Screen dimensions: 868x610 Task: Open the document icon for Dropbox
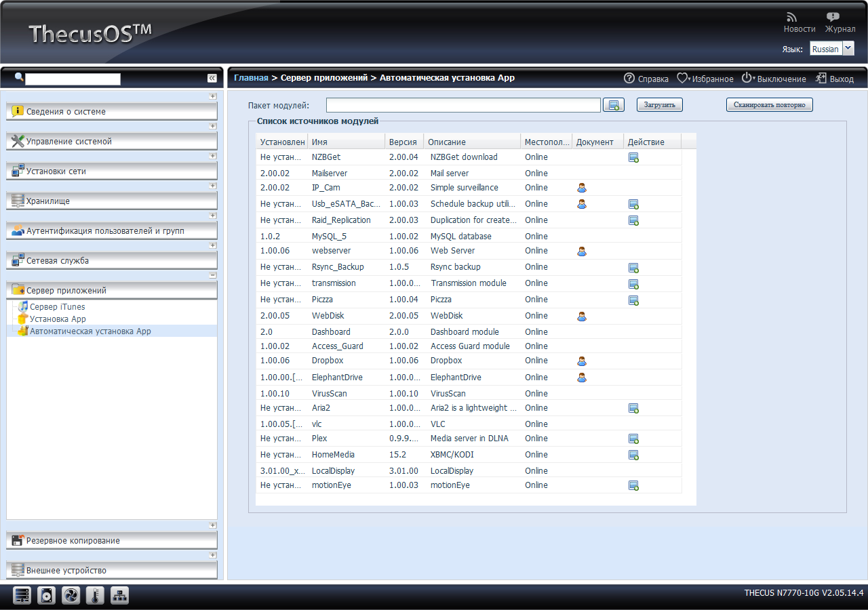581,361
